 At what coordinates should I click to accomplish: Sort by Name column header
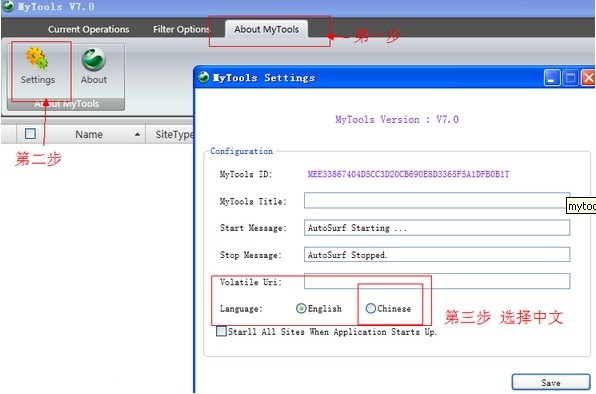click(x=89, y=134)
